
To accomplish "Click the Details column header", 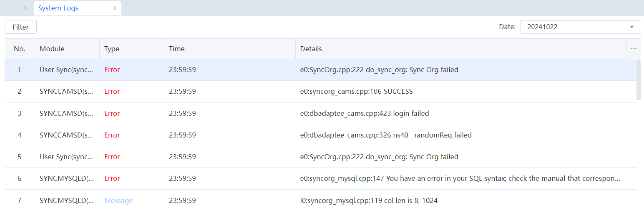I will [311, 49].
